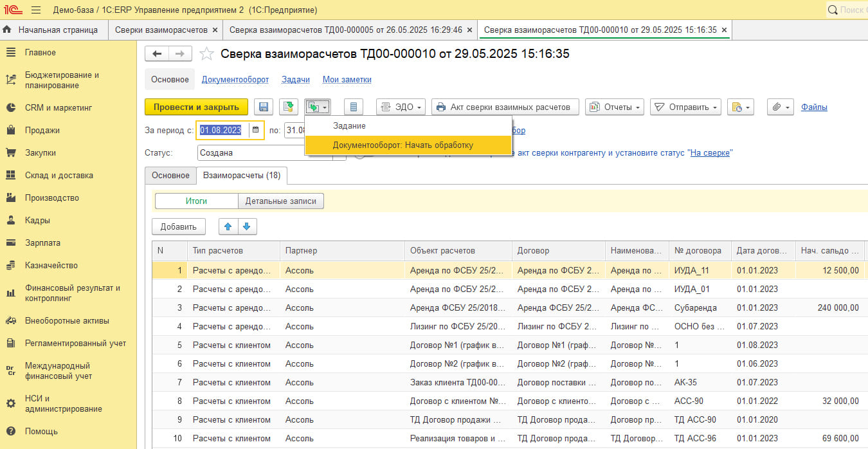This screenshot has height=449, width=868.
Task: Expand the ЭДО dropdown
Action: click(401, 107)
